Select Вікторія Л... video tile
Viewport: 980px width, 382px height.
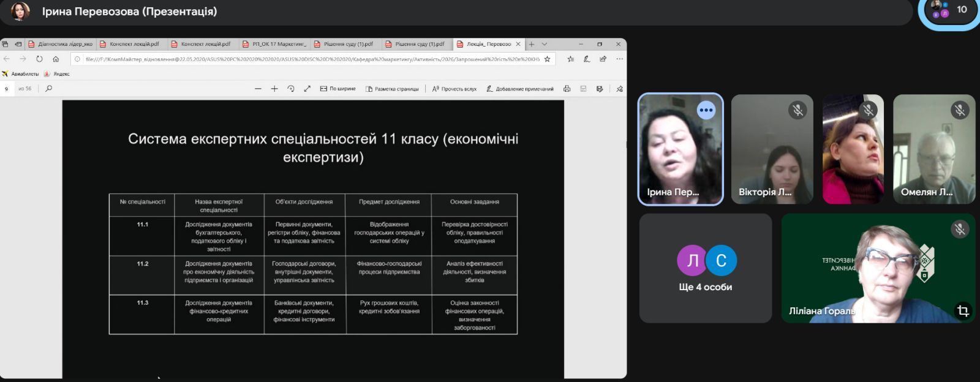click(772, 149)
